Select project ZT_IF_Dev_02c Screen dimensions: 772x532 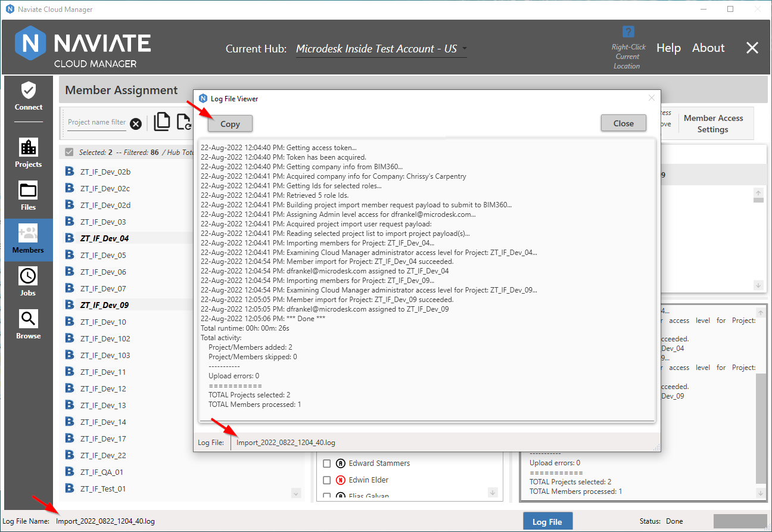click(105, 188)
